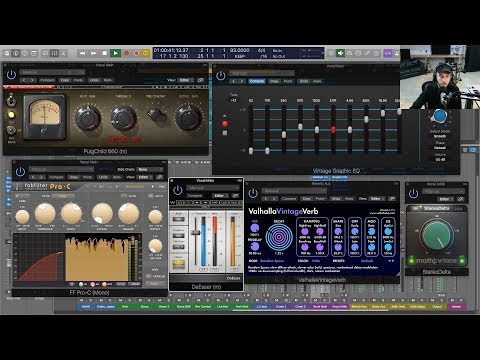This screenshot has height=360, width=480.
Task: Click the Pro-C Release knob
Action: 129,214
